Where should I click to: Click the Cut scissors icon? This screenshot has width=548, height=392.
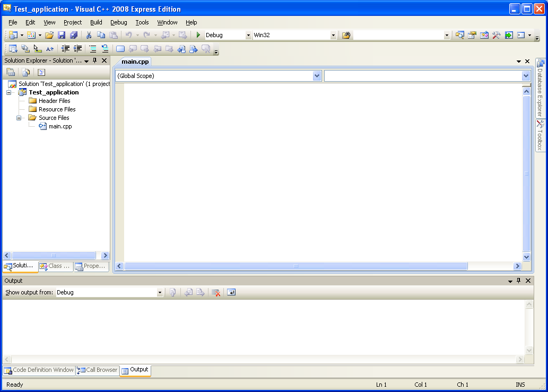(89, 35)
